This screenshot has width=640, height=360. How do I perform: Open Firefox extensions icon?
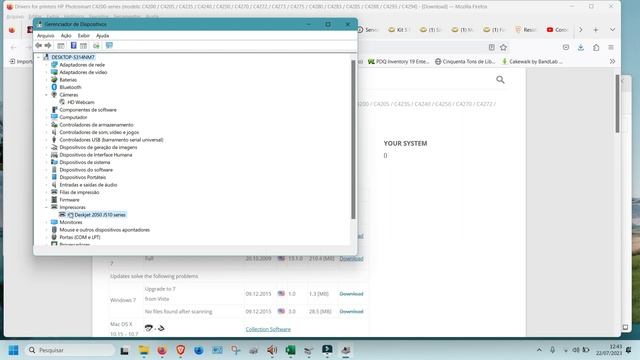click(x=596, y=47)
